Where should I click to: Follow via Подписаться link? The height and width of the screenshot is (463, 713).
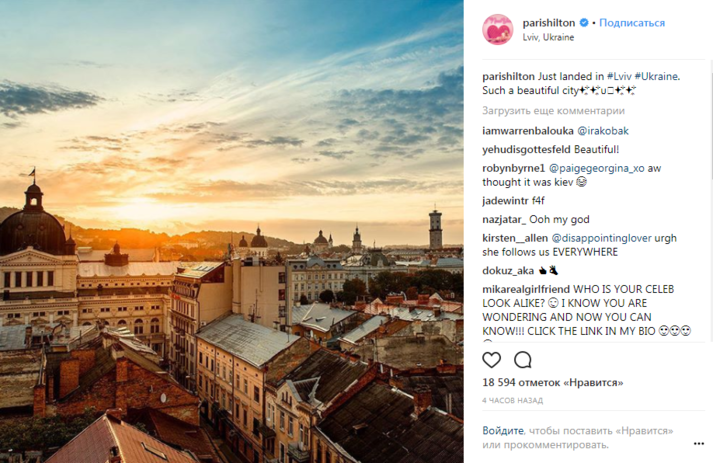[632, 23]
